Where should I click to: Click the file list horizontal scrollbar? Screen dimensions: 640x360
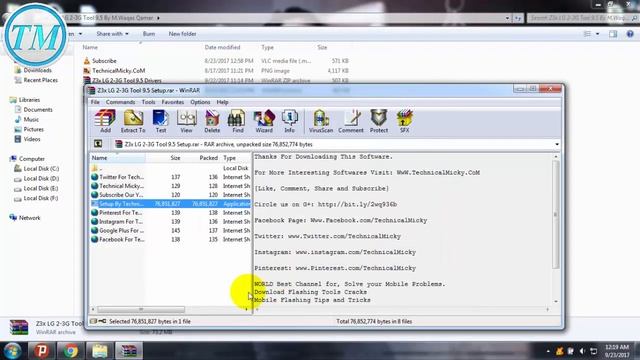tap(141, 309)
